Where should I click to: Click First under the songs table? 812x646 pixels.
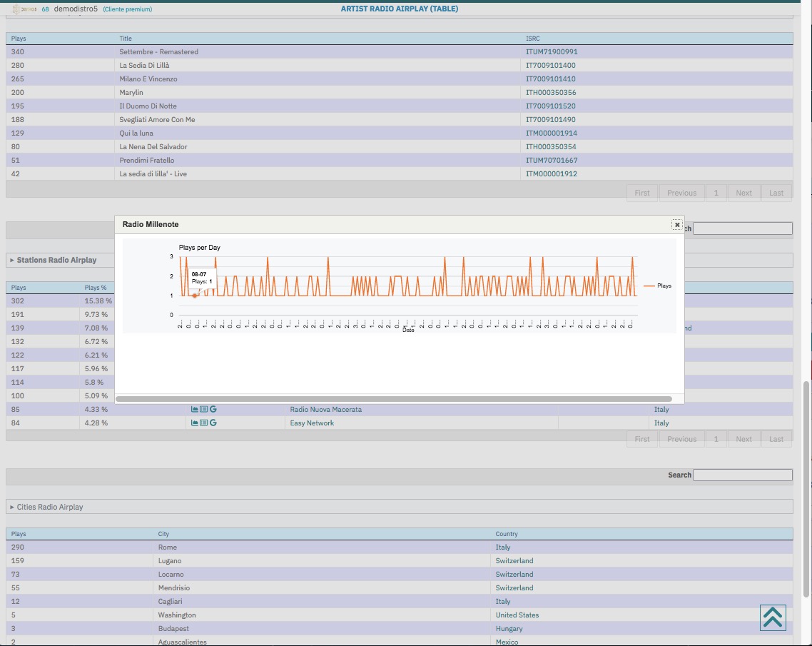[x=642, y=193]
